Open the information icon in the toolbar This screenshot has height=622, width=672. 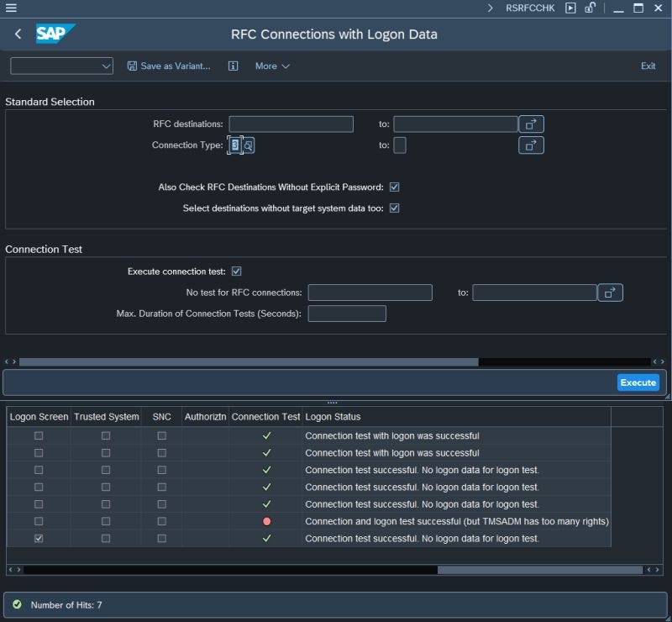[233, 66]
